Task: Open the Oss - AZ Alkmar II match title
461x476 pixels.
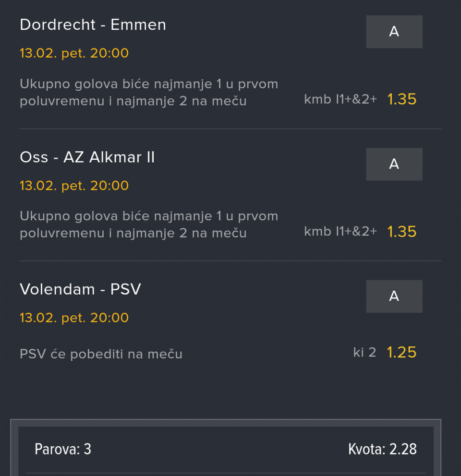Action: pos(87,157)
